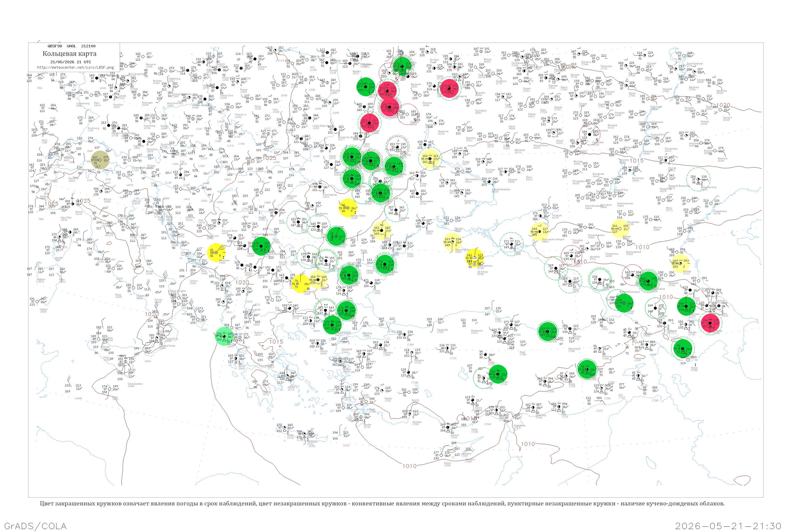Click the Kalisz 12435 station label
798x532 pixels.
(x=258, y=107)
